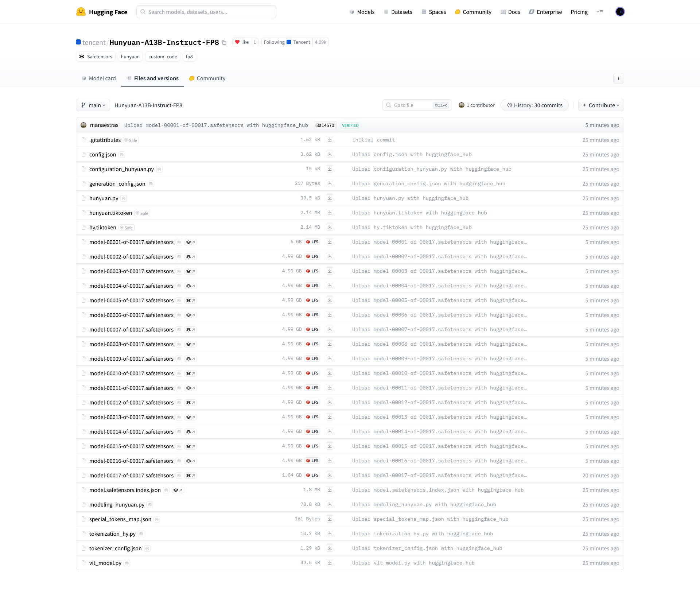Viewport: 700px width, 605px height.
Task: Focus the search models input
Action: pos(206,12)
